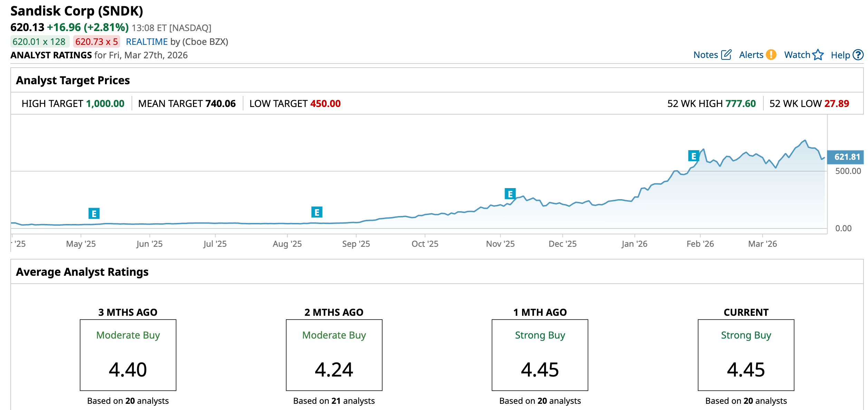Click the 3 MTHS AGO rating box
868x410 pixels.
pos(128,355)
